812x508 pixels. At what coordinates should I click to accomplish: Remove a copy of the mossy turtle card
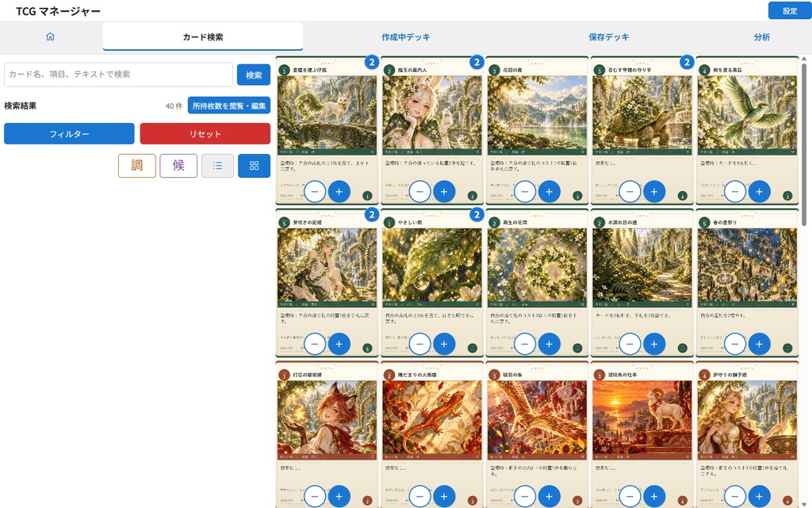[x=630, y=192]
